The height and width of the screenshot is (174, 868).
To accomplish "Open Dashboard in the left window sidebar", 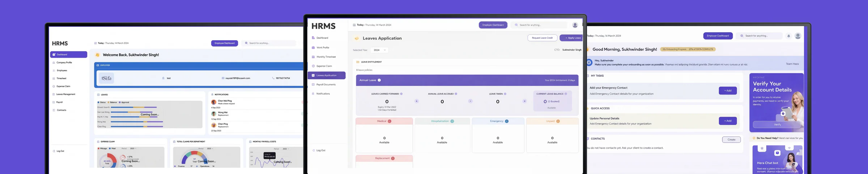I will pyautogui.click(x=68, y=55).
